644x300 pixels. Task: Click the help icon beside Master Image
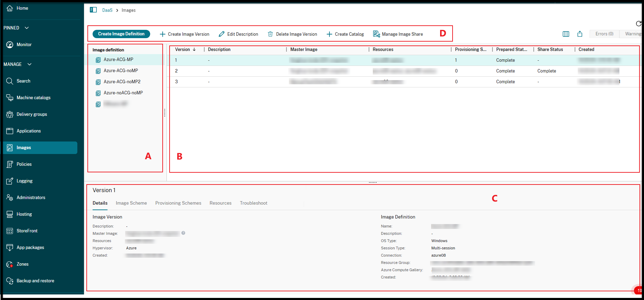click(183, 233)
